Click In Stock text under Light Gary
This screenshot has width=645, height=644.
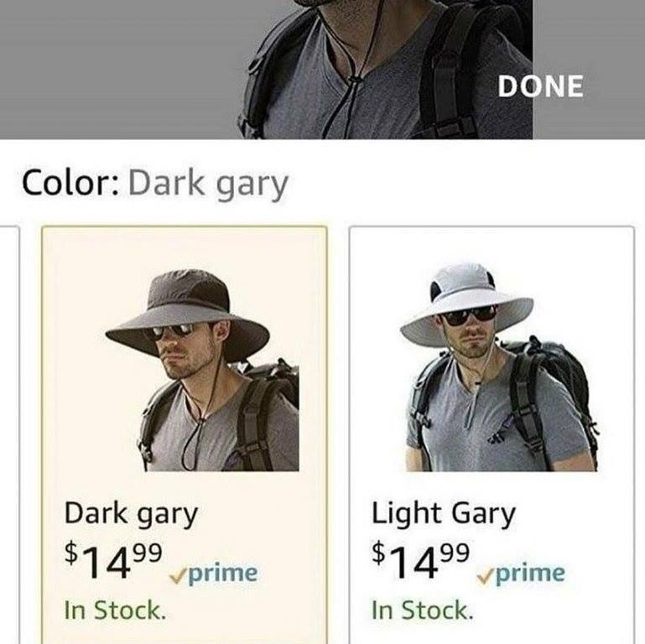[423, 610]
